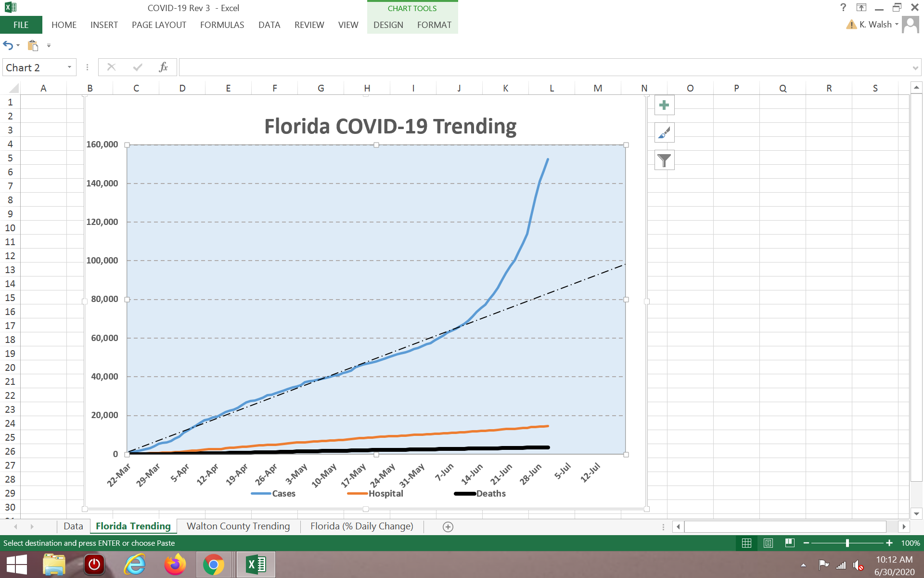Screen dimensions: 924x578
Task: Click the zoom slider handle
Action: (847, 543)
